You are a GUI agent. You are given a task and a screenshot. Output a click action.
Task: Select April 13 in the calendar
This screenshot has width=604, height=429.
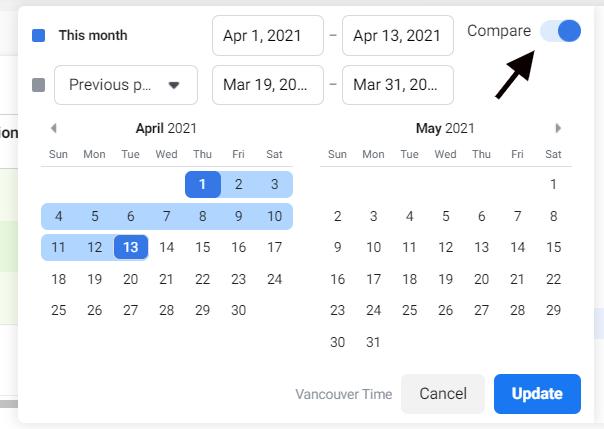point(131,247)
